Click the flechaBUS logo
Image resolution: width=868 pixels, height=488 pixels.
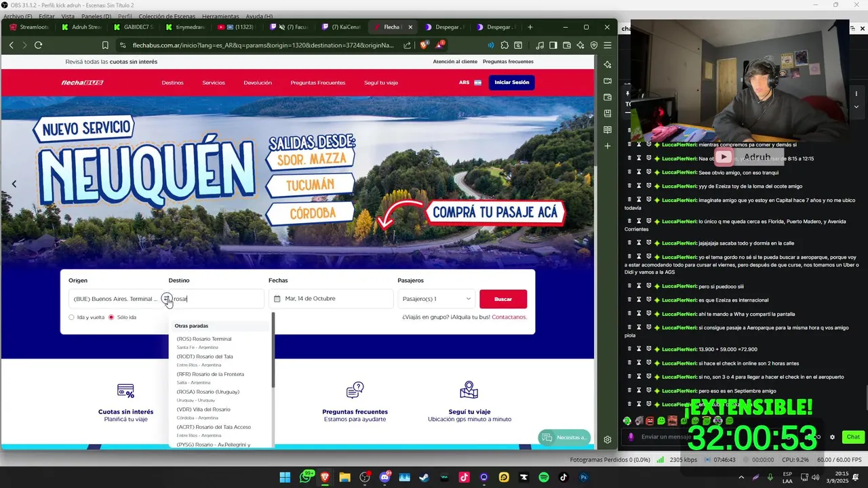[x=82, y=83]
